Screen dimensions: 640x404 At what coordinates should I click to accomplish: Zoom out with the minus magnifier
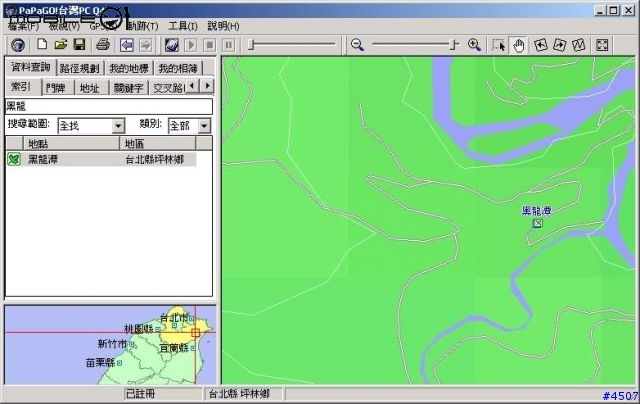(358, 45)
